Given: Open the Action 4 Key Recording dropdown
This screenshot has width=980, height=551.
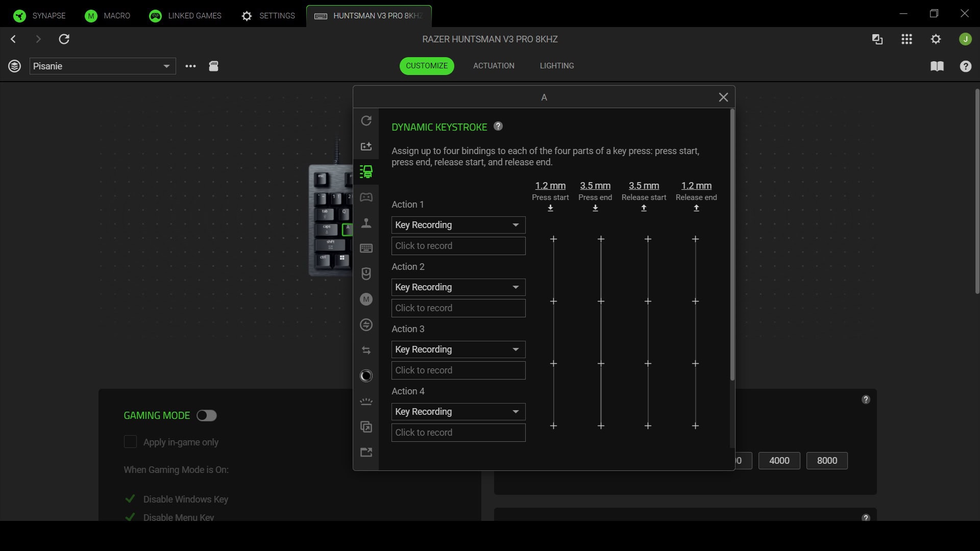Looking at the screenshot, I should (458, 412).
